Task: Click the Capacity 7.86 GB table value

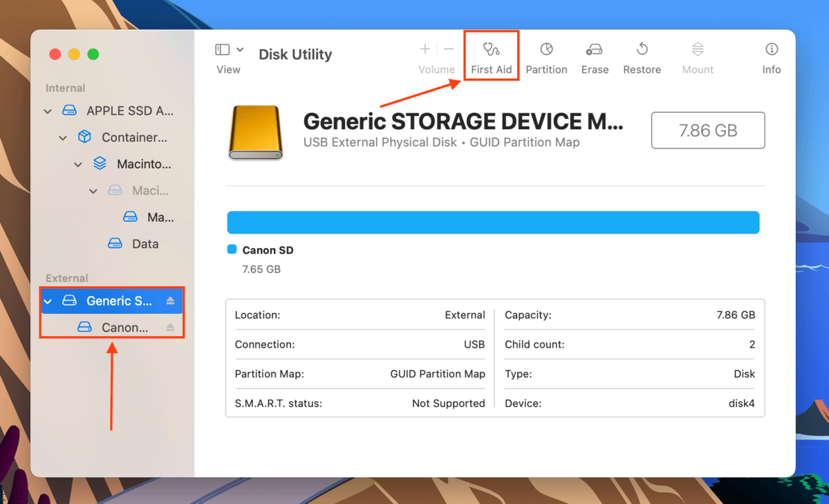Action: point(736,315)
